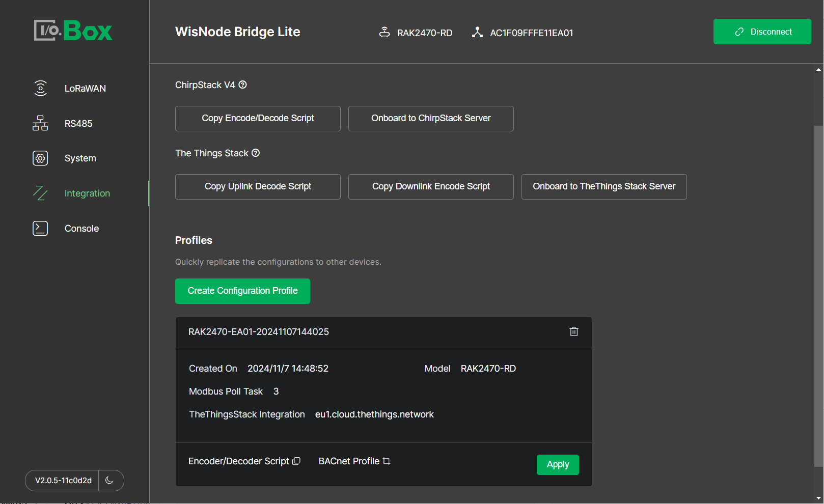
Task: Click the node icon beside AC1F09FFFE11EA01
Action: [x=477, y=33]
